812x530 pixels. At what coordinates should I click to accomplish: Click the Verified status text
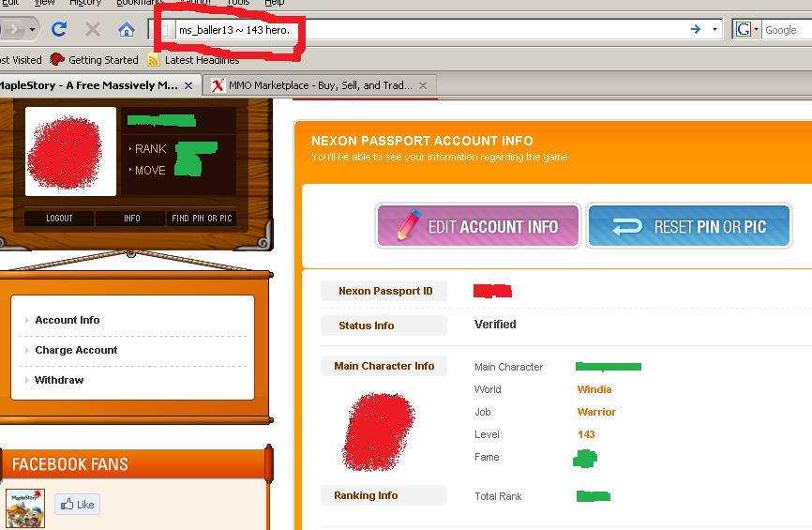[495, 325]
